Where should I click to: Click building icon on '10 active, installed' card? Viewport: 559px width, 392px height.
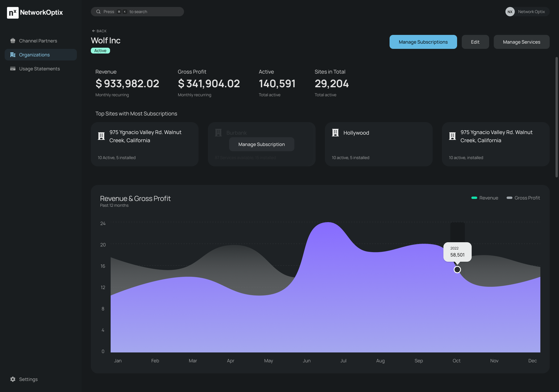(452, 136)
